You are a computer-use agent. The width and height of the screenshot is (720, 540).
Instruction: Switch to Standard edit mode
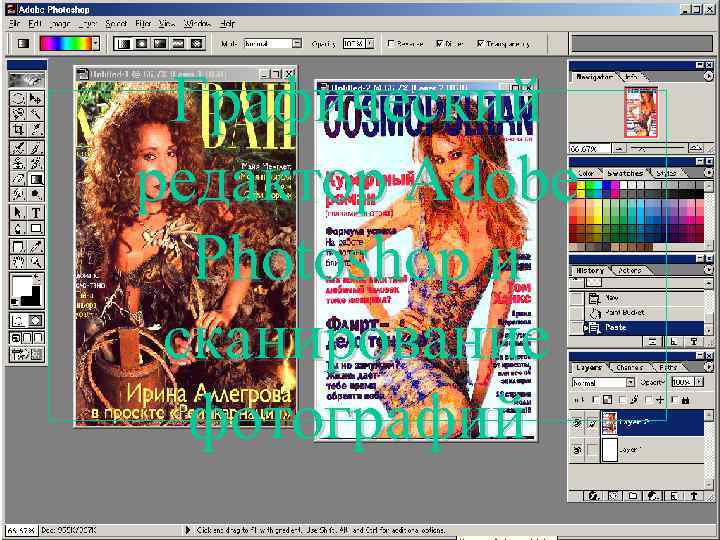tap(18, 321)
